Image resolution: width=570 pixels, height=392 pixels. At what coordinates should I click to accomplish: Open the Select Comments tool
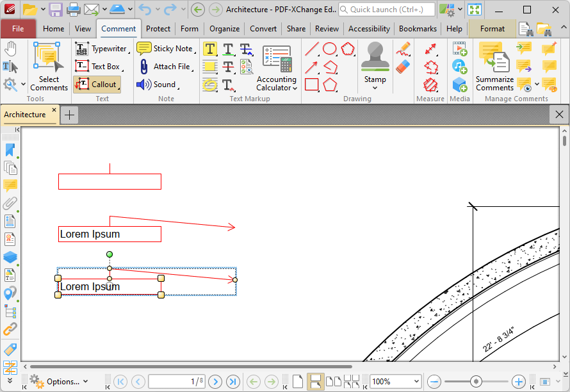[49, 66]
